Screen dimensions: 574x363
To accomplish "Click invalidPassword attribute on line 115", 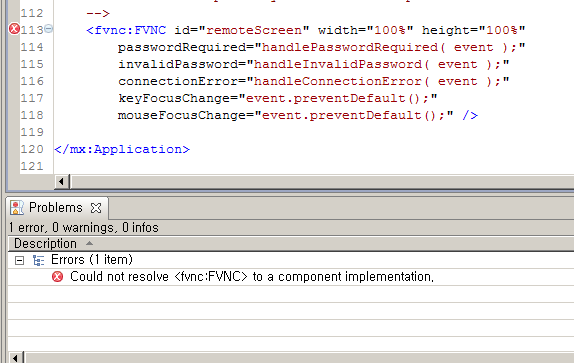I will [x=178, y=64].
